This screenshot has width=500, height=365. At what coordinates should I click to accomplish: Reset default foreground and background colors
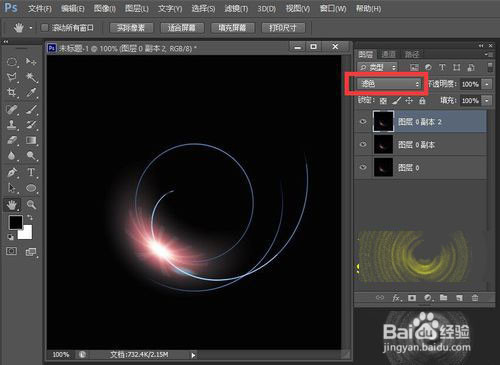[x=11, y=237]
